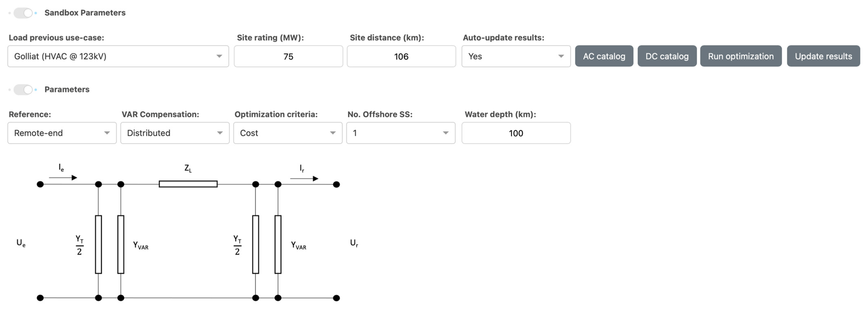Screen dimensions: 868x310
Task: Click the AC catalog button
Action: (x=604, y=56)
